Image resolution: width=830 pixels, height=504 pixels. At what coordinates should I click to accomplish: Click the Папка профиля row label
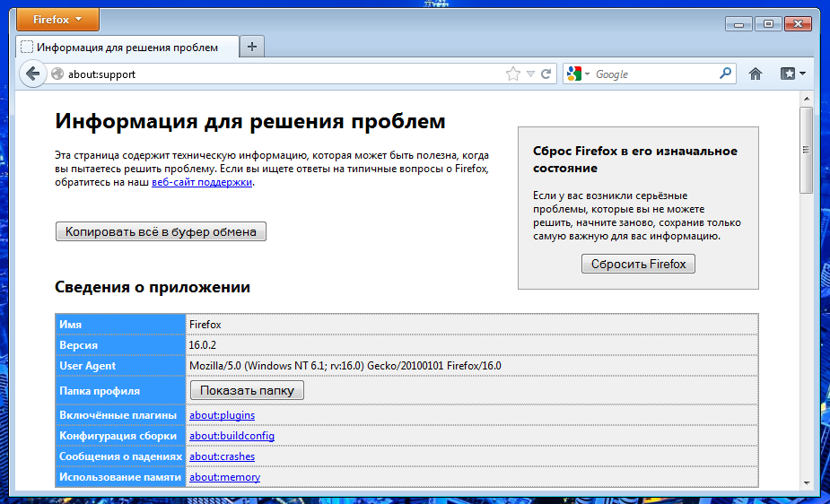coord(100,391)
